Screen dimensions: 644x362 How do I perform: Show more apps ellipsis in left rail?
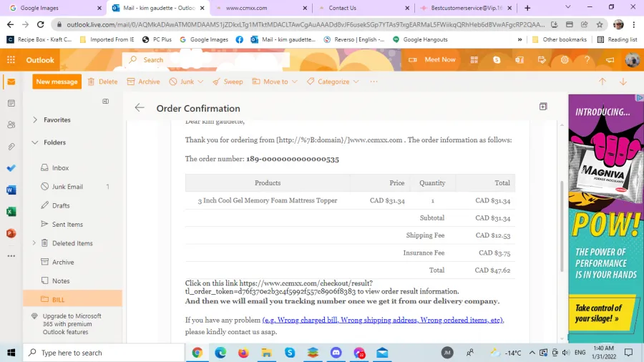tap(11, 255)
